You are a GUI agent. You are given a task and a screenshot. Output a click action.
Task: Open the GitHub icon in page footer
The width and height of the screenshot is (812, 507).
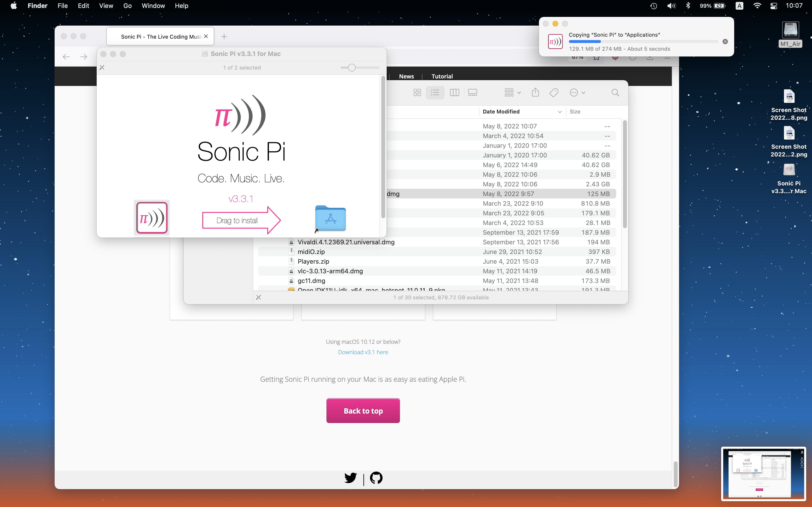tap(376, 478)
